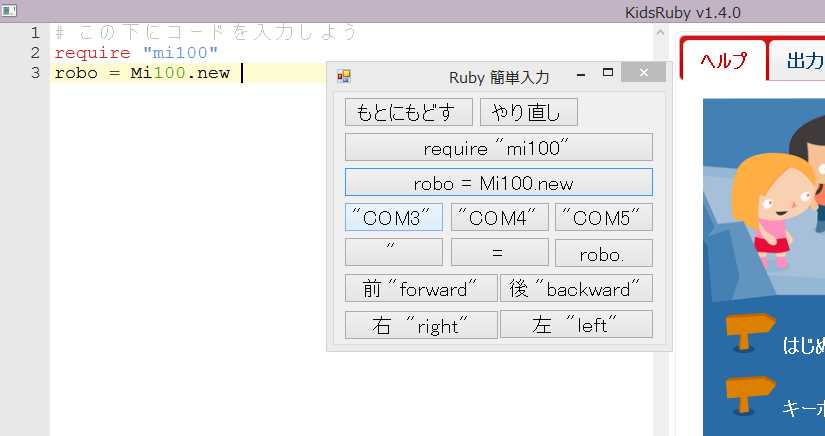Click line 2 require "mi100" in editor

[x=136, y=53]
